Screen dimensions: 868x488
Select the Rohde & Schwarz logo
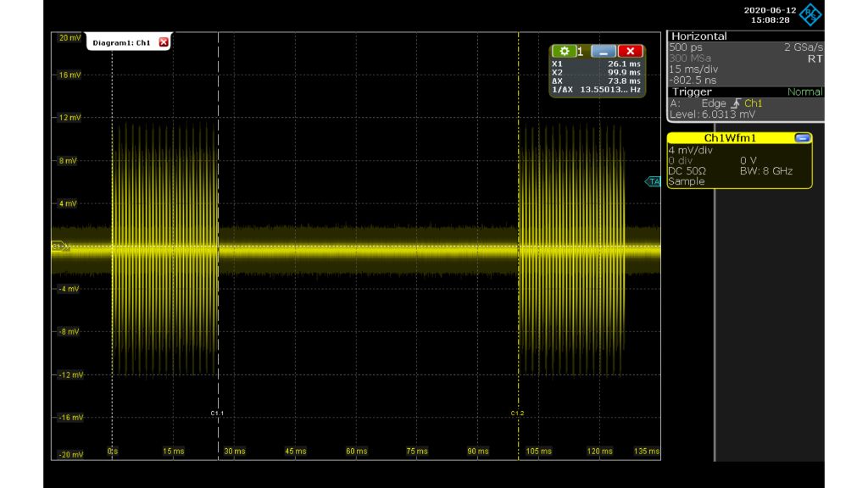click(812, 14)
